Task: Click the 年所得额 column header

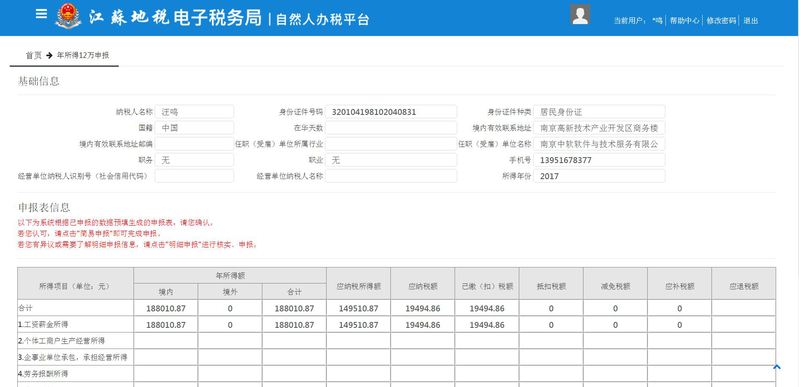Action: point(230,275)
